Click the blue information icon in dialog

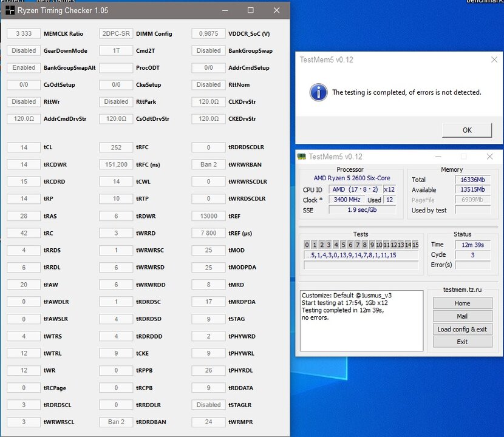click(318, 92)
